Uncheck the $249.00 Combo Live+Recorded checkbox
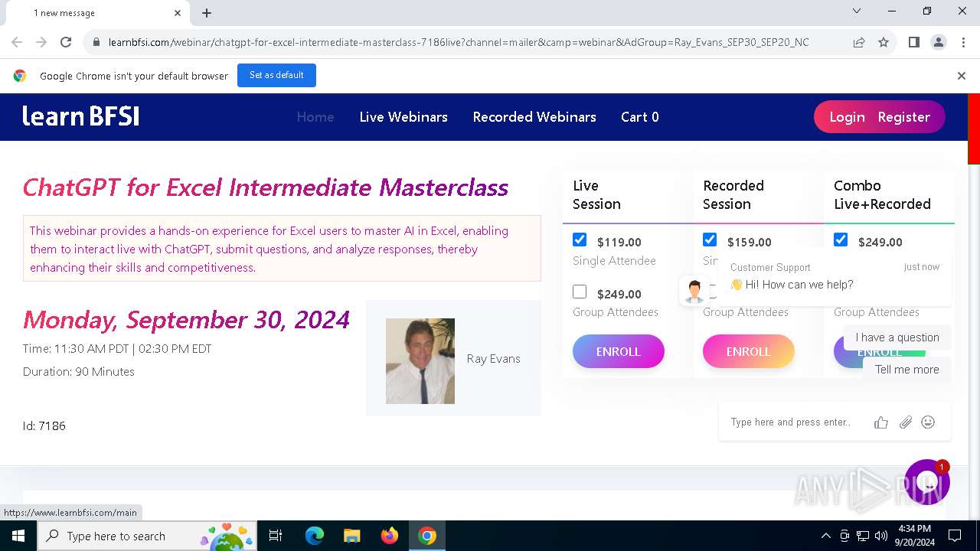This screenshot has height=551, width=980. (x=841, y=240)
